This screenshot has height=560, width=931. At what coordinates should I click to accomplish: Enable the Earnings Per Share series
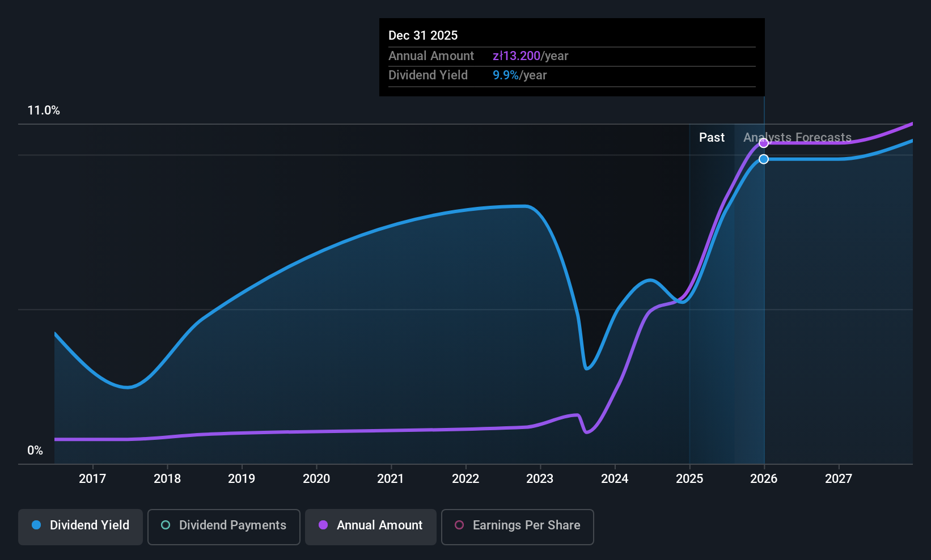point(518,527)
